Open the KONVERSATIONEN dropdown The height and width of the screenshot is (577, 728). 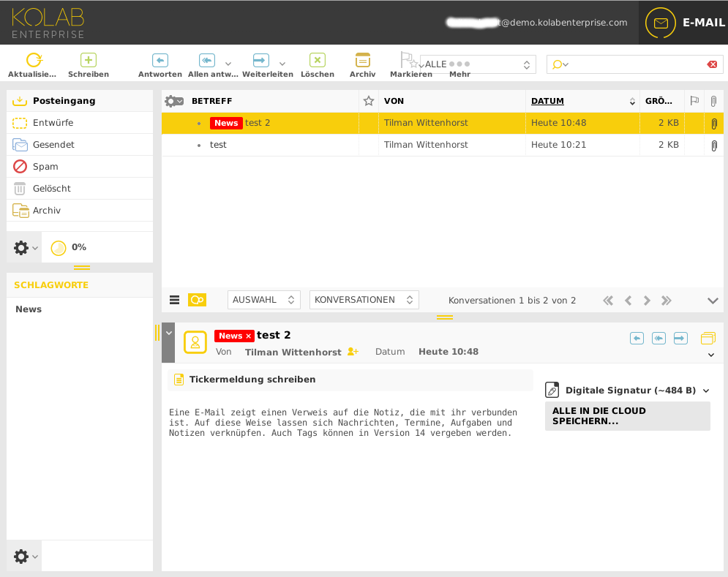364,300
